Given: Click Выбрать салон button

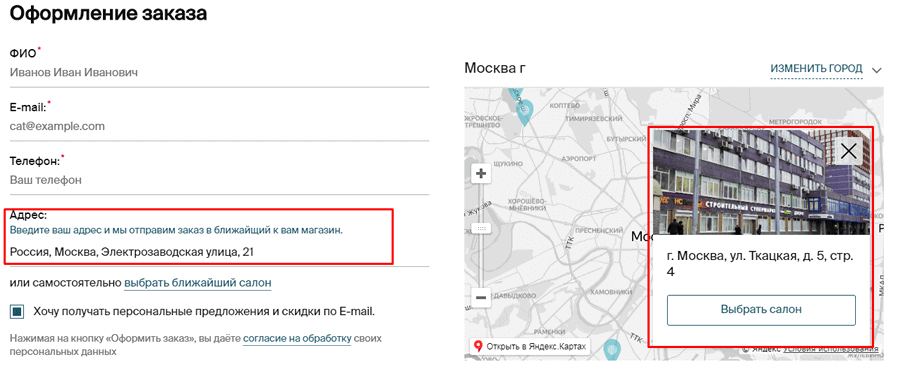Looking at the screenshot, I should click(x=761, y=310).
